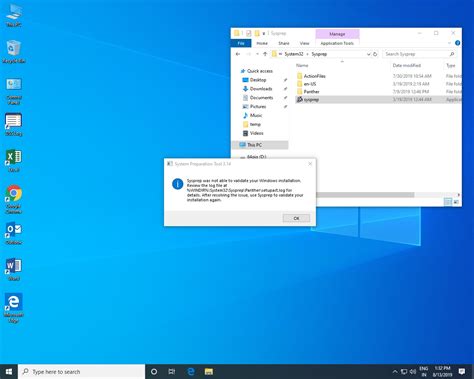Viewport: 474px width, 379px height.
Task: Expand address bar history dropdown
Action: (368, 54)
